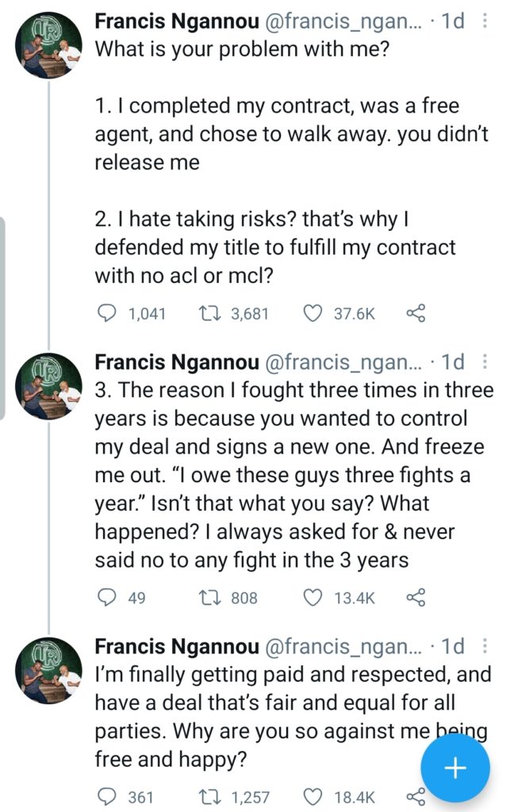
Task: Retweet the tweet with 1,257 retweets
Action: [209, 796]
